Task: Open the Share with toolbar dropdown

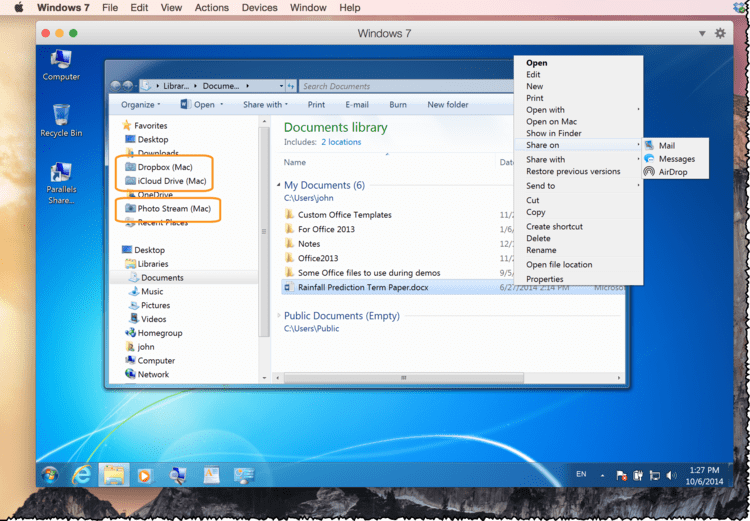Action: click(265, 104)
